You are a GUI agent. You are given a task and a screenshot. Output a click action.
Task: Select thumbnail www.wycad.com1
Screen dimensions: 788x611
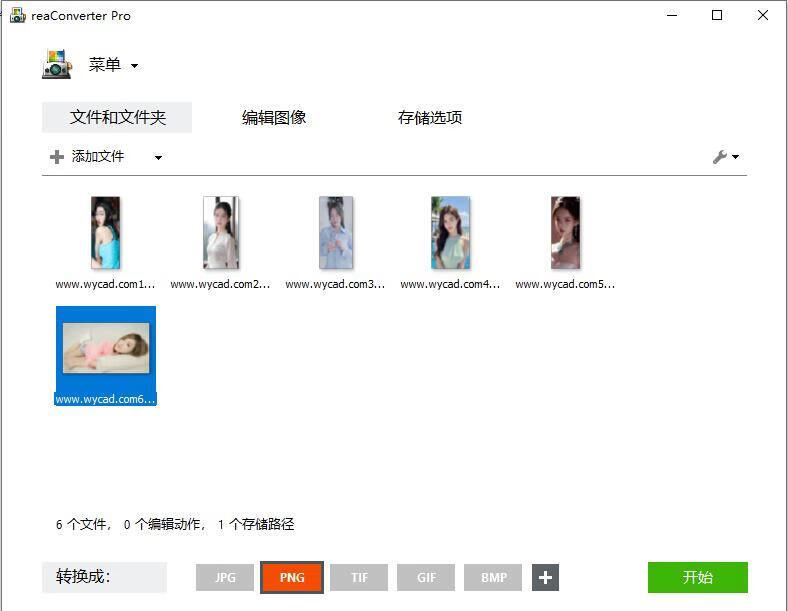pos(105,233)
